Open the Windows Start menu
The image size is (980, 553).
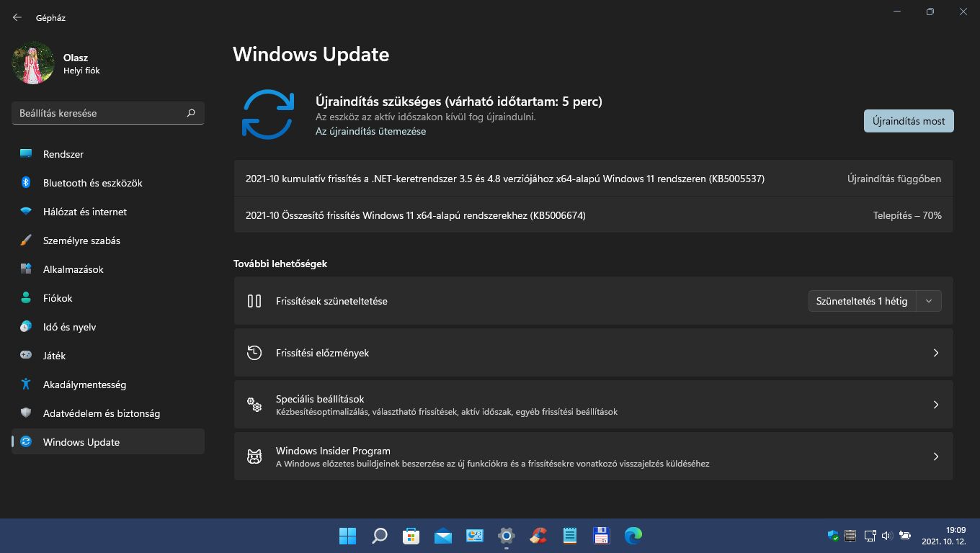[x=347, y=536]
